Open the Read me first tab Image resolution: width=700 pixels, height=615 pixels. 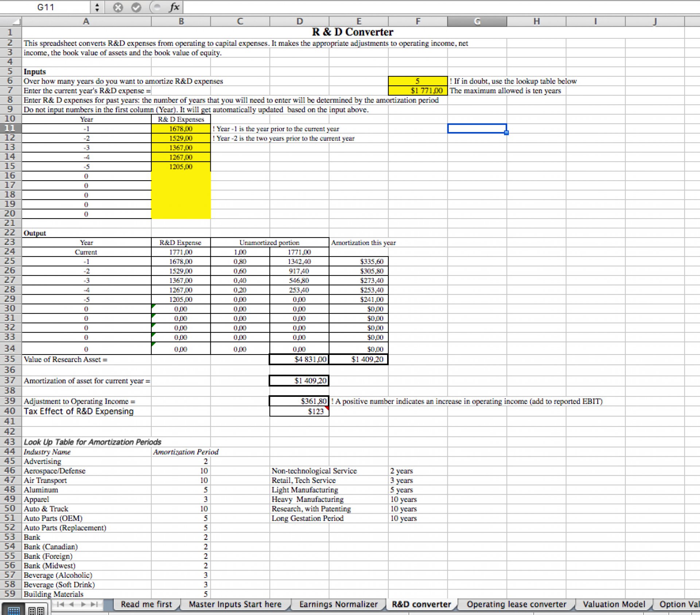[x=146, y=604]
